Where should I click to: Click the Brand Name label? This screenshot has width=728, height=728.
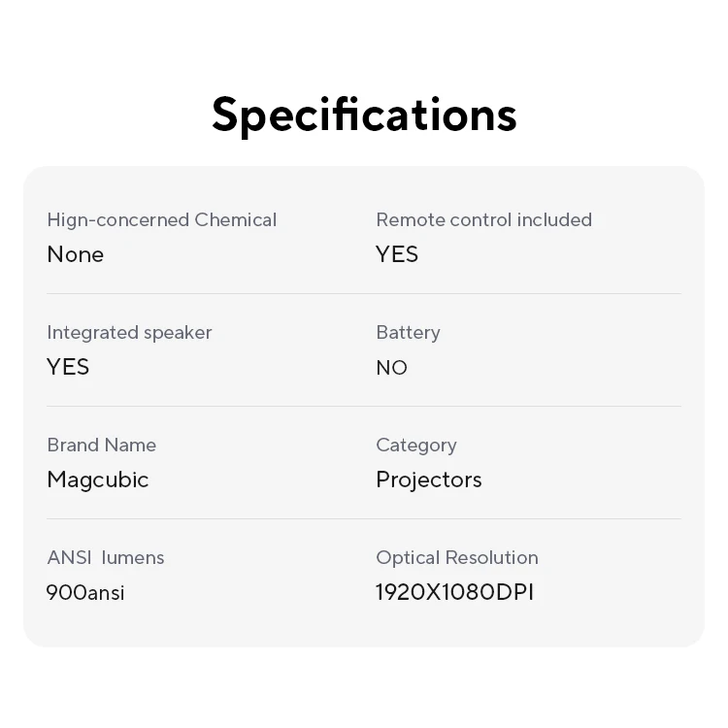(x=101, y=445)
